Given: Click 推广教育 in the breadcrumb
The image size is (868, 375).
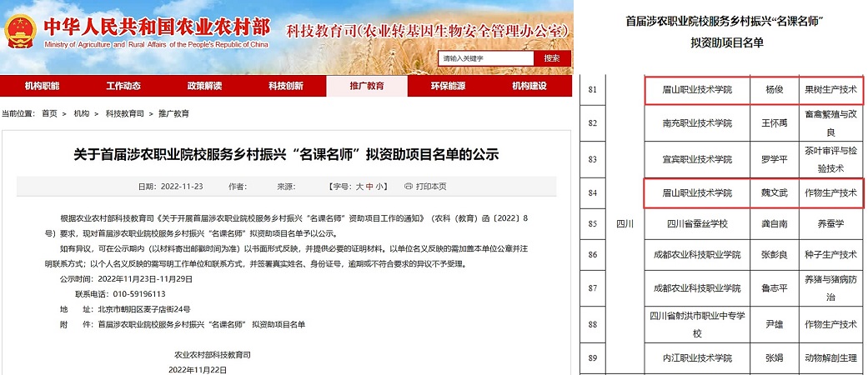Looking at the screenshot, I should (x=173, y=113).
